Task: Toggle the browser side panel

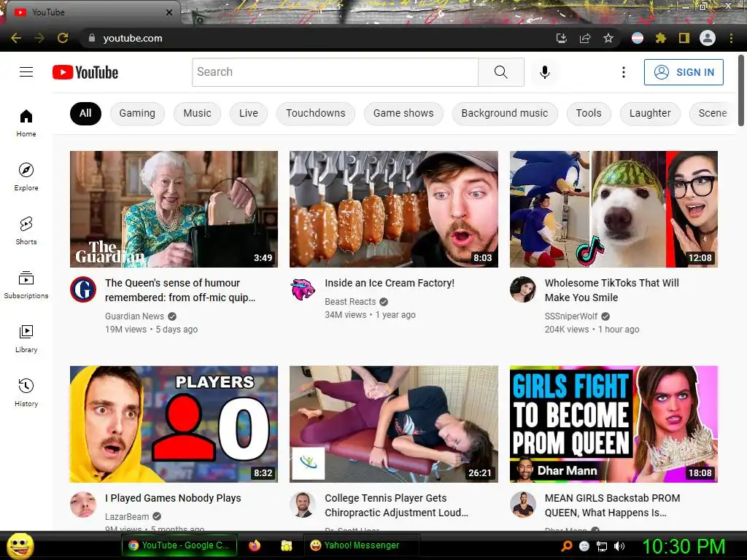Action: pos(684,38)
